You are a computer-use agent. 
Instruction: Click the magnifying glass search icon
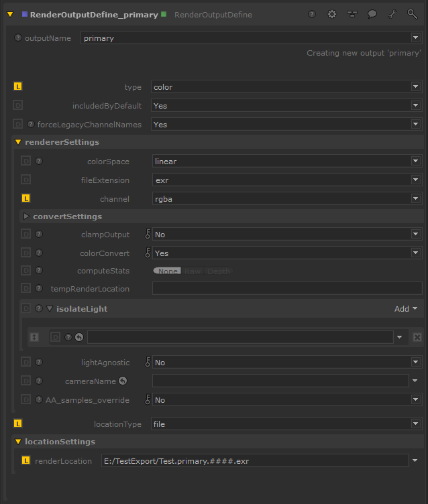[413, 14]
